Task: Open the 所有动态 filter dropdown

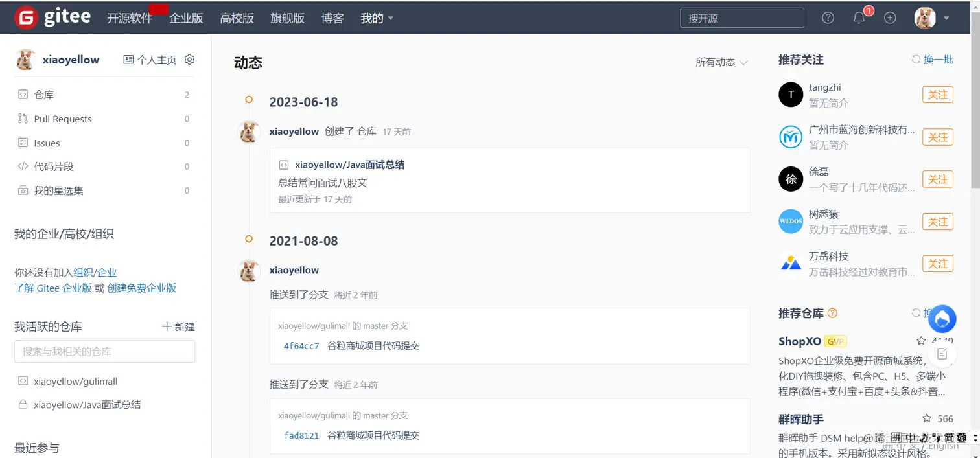Action: [x=721, y=62]
